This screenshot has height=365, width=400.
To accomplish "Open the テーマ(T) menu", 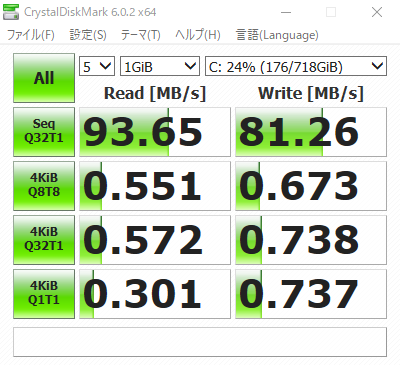I will click(x=141, y=35).
